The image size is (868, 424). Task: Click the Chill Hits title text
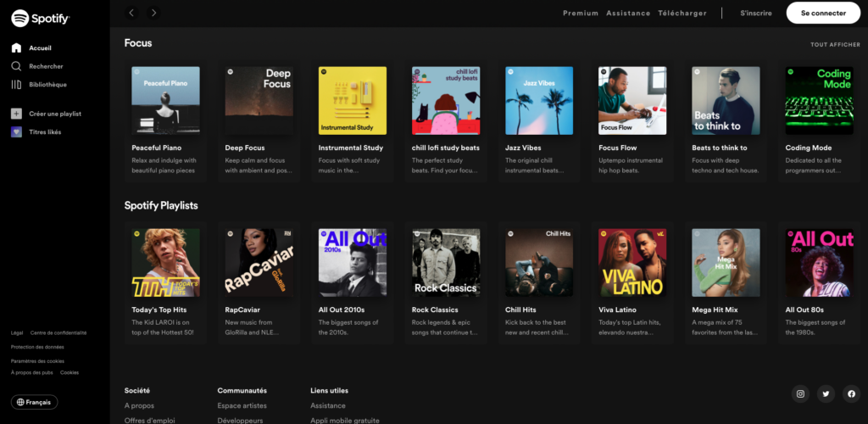point(521,310)
